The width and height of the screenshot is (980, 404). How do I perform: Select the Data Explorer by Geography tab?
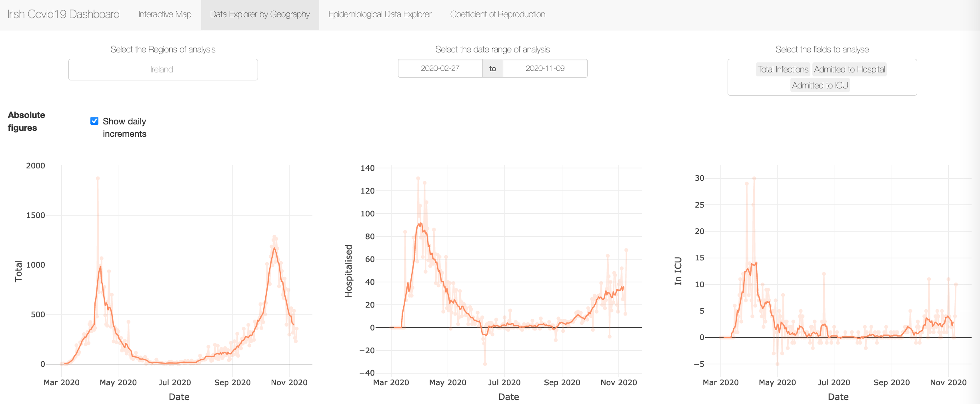(260, 15)
